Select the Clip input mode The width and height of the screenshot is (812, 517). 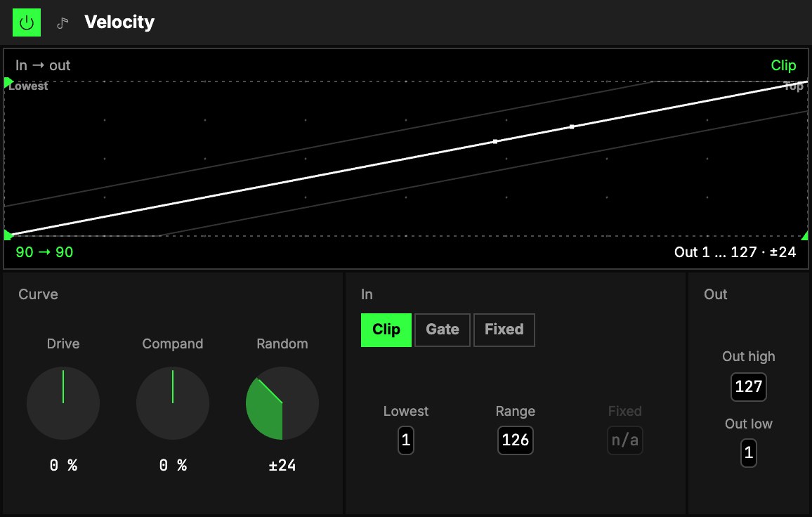coord(386,329)
